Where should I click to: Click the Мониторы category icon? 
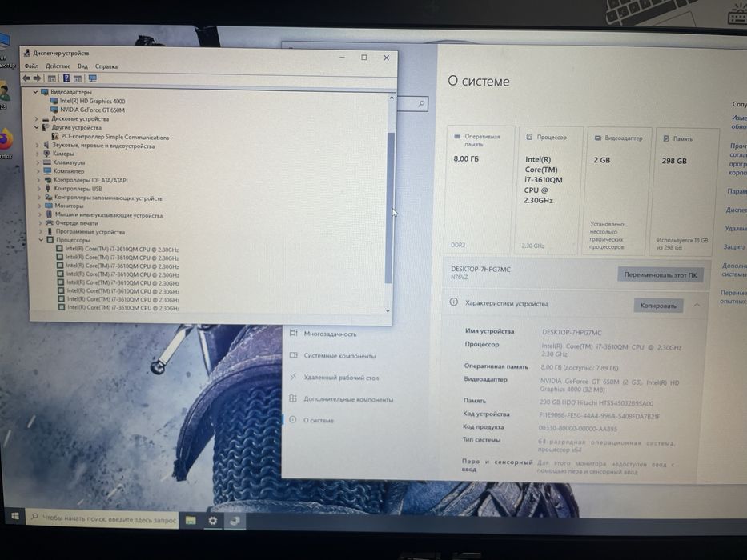[48, 206]
